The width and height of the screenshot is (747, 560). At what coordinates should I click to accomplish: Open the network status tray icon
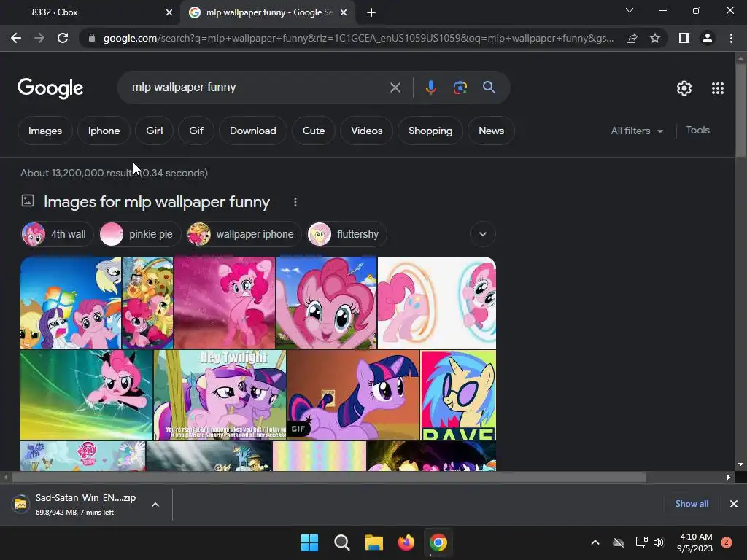[641, 542]
